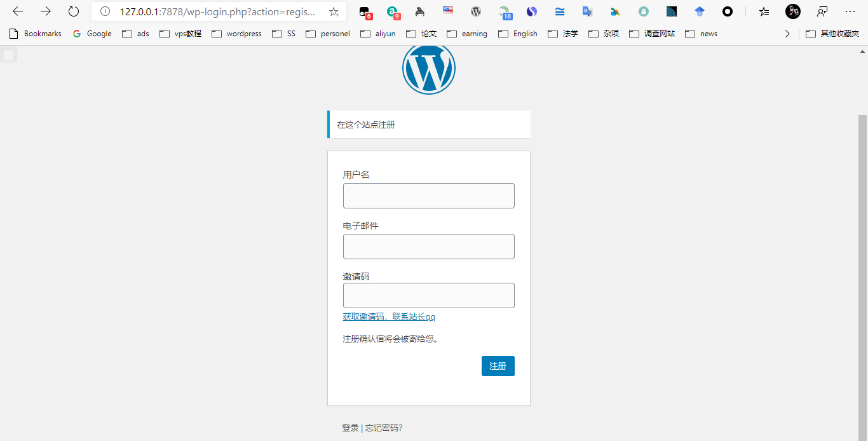
Task: Click the 在这个站点注册 message
Action: [x=429, y=125]
